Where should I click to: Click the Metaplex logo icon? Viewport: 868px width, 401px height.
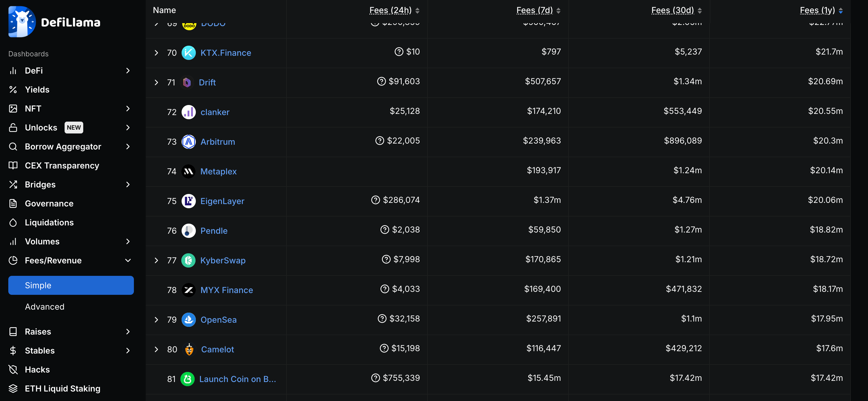pyautogui.click(x=188, y=171)
